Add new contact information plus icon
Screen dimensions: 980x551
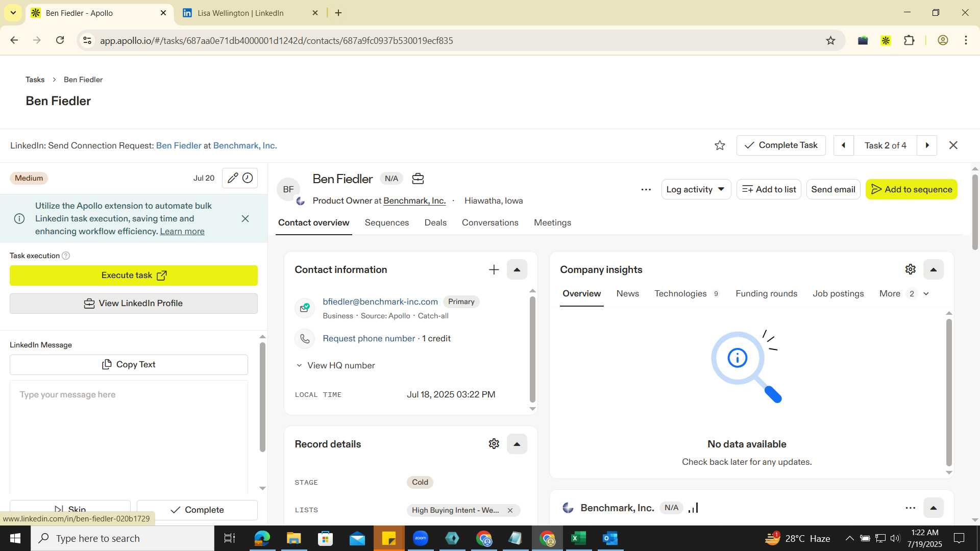pyautogui.click(x=494, y=269)
